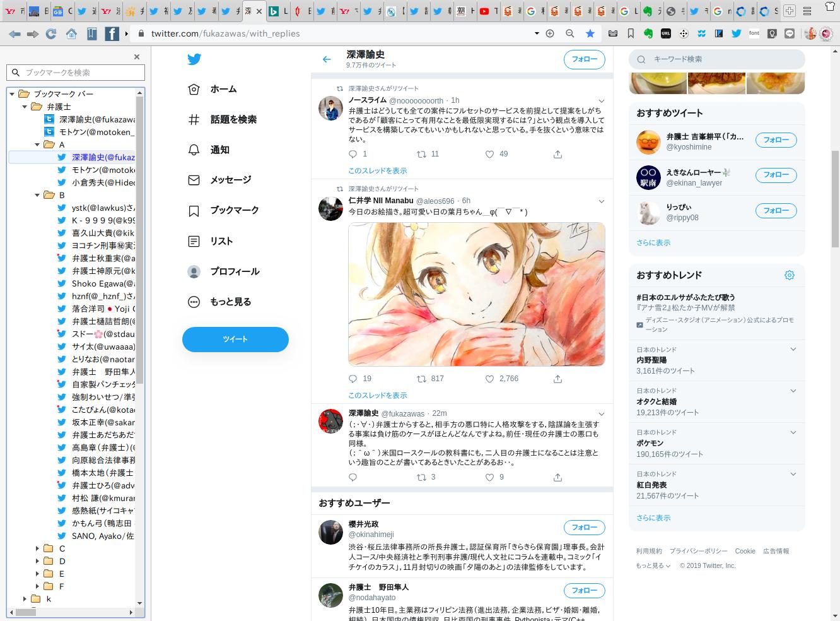840x621 pixels.
Task: Expand bookmark folder C
Action: pyautogui.click(x=37, y=548)
